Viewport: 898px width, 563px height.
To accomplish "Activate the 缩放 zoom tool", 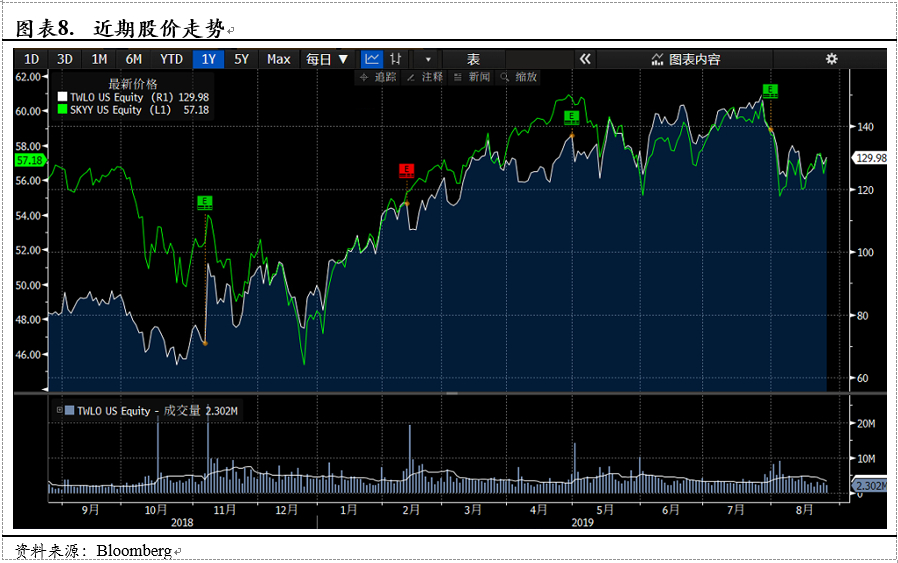I will 519,77.
